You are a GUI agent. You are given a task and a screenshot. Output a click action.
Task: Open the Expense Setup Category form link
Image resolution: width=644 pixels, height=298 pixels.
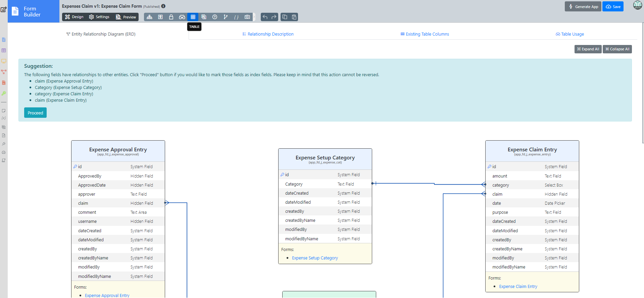coord(315,258)
